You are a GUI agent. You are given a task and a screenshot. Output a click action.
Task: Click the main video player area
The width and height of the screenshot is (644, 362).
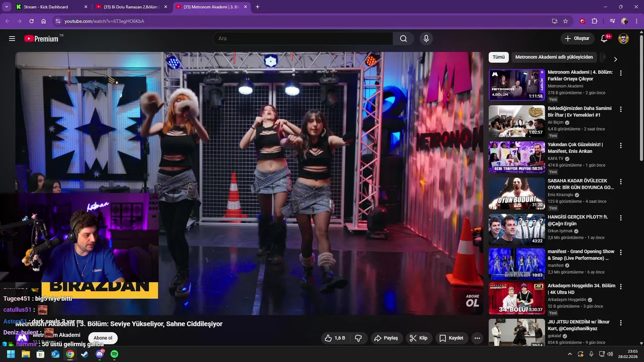click(x=249, y=184)
